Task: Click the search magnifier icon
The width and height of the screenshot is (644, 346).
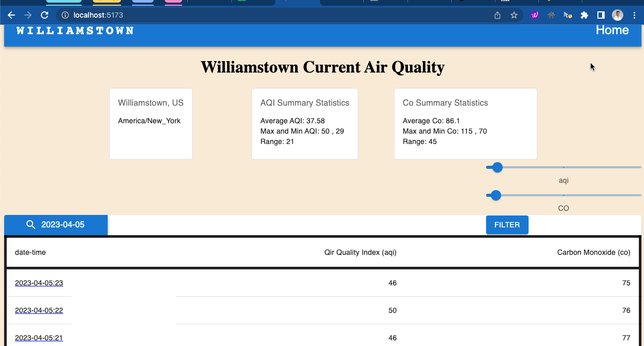Action: [x=31, y=225]
